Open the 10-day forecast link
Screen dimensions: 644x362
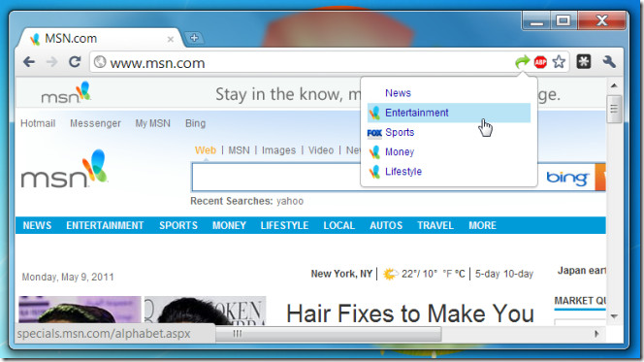(518, 274)
